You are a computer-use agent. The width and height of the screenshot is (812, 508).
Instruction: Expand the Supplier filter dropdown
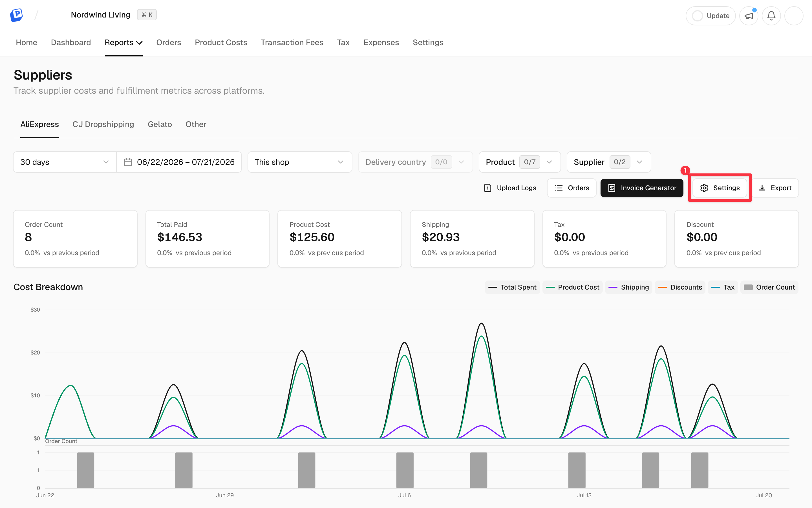pos(609,162)
